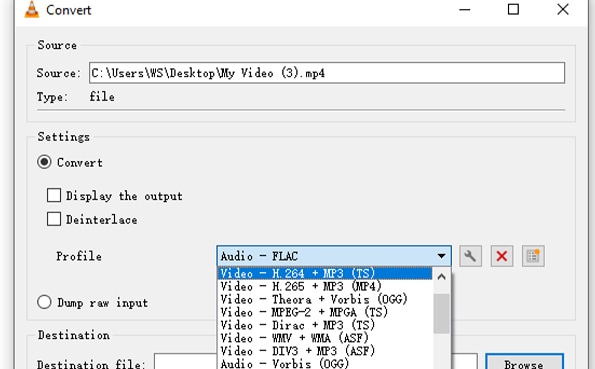Minimize the Convert window
595x369 pixels.
coord(464,9)
